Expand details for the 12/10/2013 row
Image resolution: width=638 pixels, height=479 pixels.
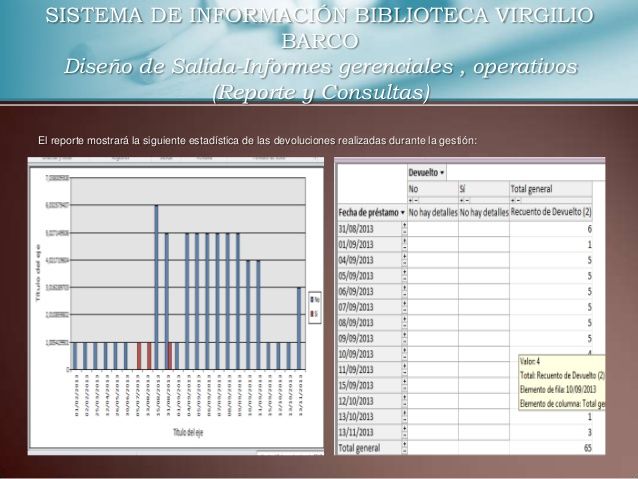pyautogui.click(x=404, y=397)
